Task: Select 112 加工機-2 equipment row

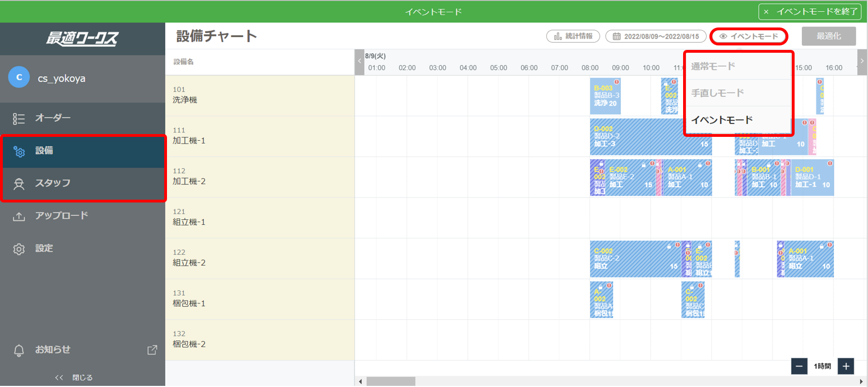Action: click(260, 177)
